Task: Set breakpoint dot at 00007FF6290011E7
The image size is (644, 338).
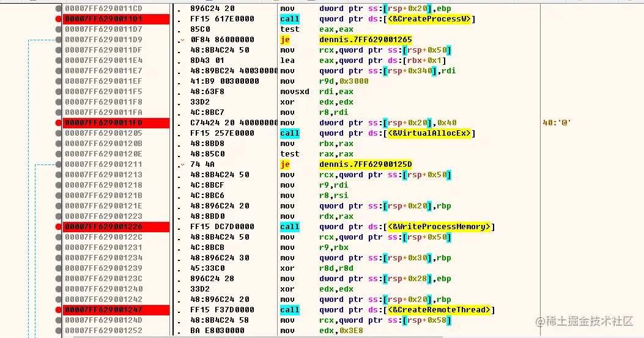Action: click(58, 71)
